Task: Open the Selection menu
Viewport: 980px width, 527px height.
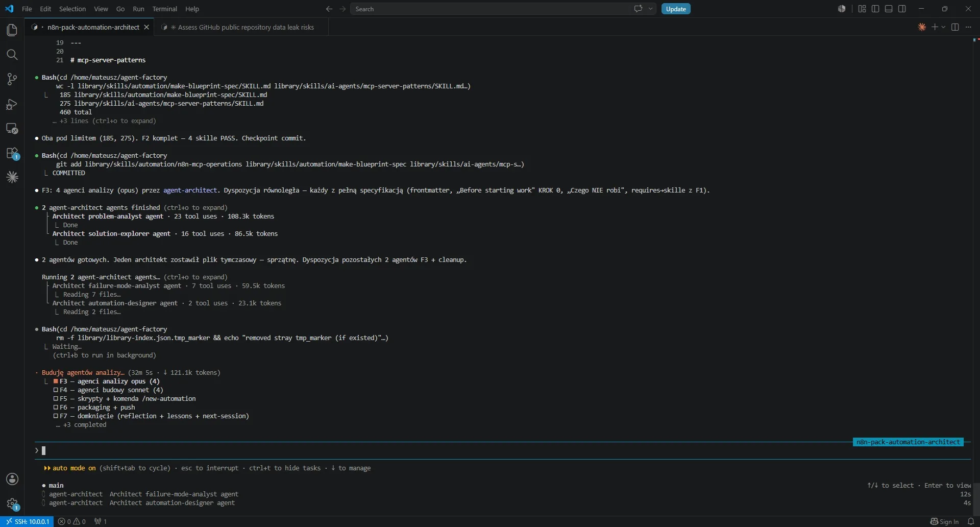Action: (x=72, y=9)
